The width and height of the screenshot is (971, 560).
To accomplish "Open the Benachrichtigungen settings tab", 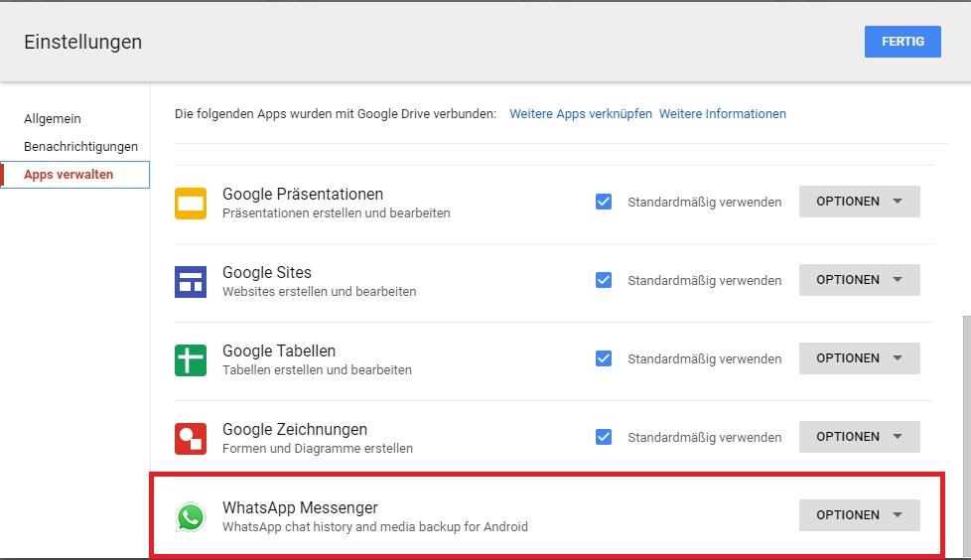I will coord(80,147).
